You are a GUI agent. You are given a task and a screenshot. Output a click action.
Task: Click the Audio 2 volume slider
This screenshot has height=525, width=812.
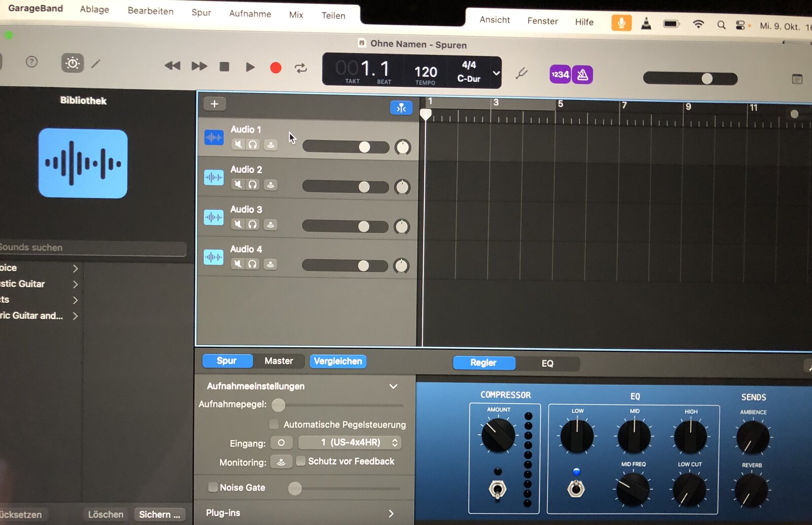click(346, 186)
